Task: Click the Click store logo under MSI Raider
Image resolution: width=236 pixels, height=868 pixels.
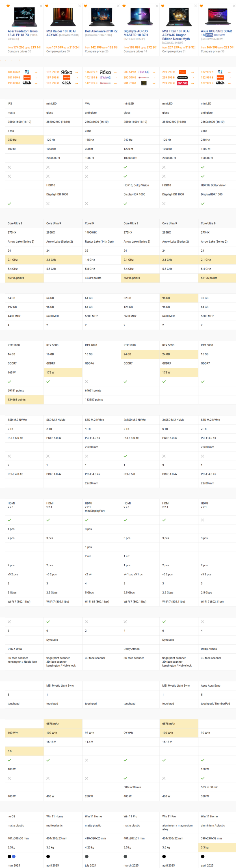Action: click(66, 83)
